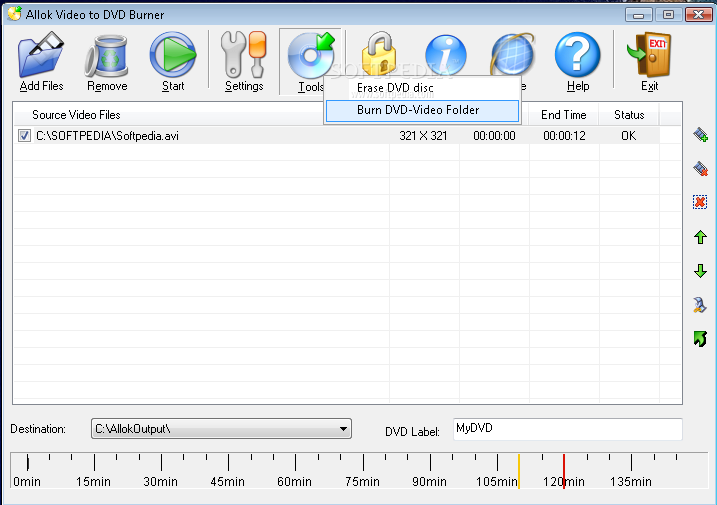
Task: Click the Exit door icon
Action: [649, 55]
